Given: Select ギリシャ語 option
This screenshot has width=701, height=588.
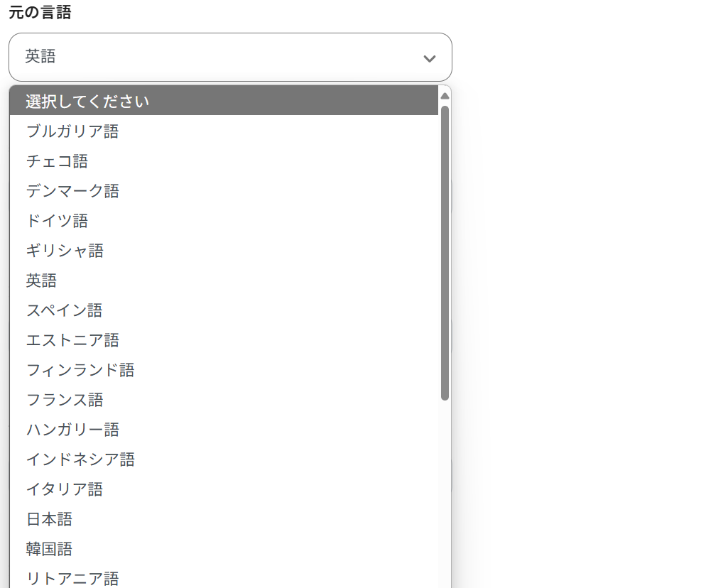Looking at the screenshot, I should click(x=224, y=251).
